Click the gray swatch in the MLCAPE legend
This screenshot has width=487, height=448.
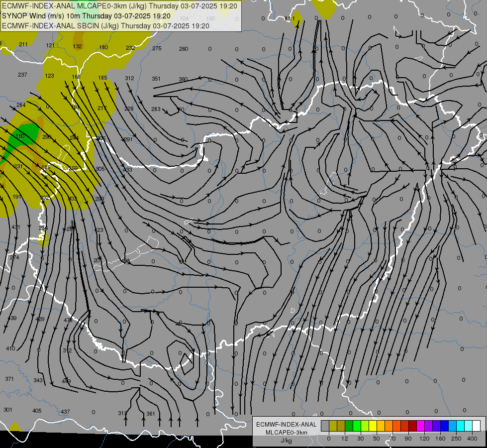325,426
